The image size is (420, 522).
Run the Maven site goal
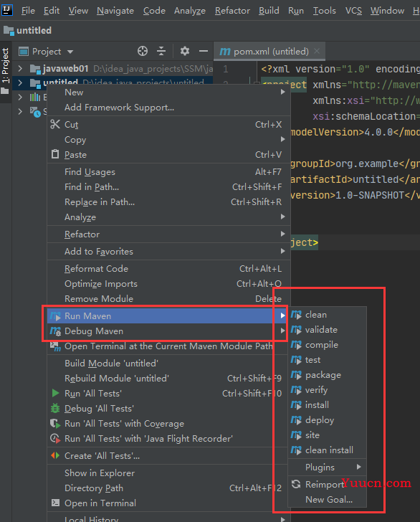[327, 435]
